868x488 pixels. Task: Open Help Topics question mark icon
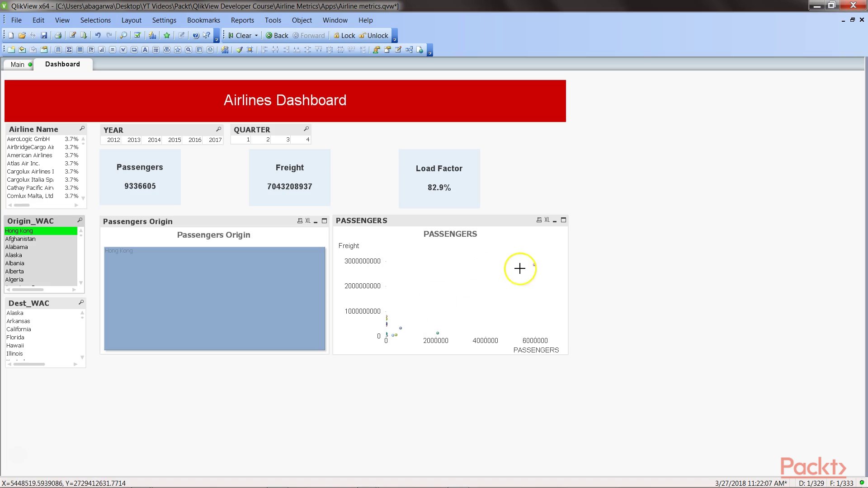tap(196, 35)
